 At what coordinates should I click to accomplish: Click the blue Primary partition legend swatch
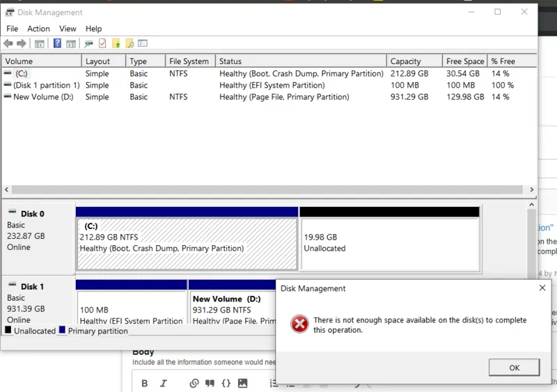pos(62,330)
